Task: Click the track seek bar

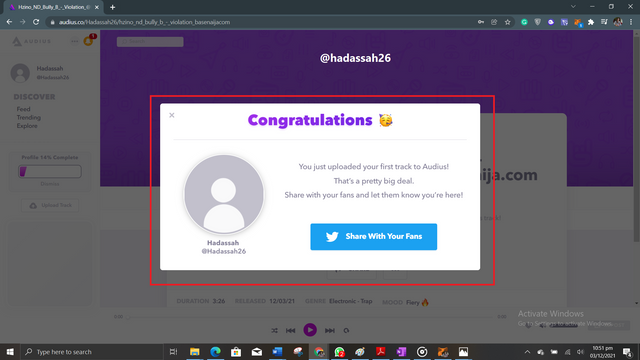Action: click(x=310, y=317)
